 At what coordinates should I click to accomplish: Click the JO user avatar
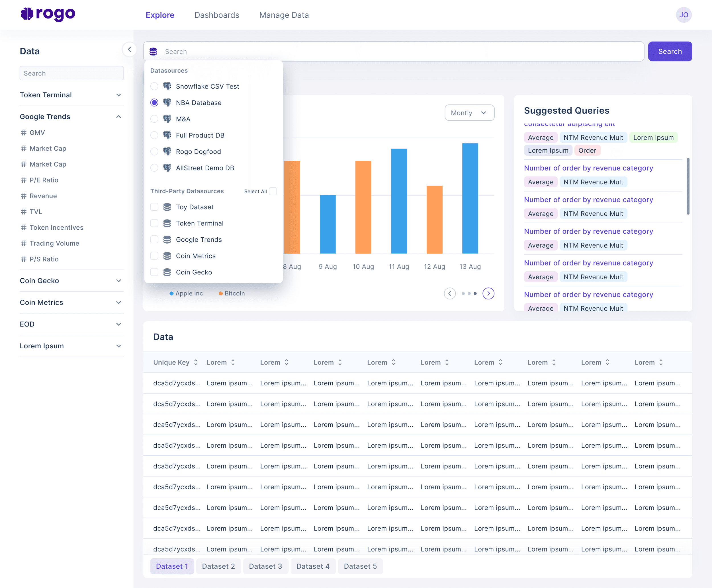[683, 15]
